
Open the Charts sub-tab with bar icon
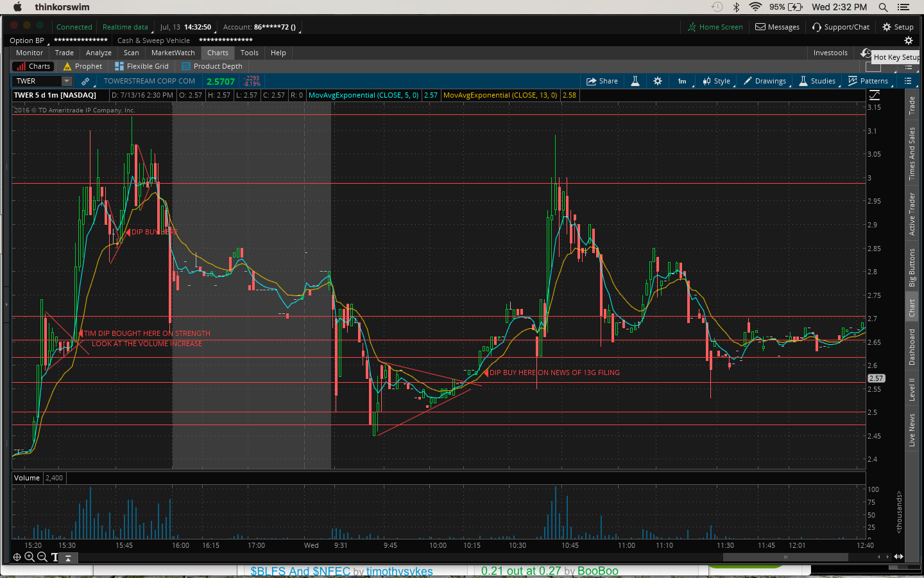pos(34,66)
